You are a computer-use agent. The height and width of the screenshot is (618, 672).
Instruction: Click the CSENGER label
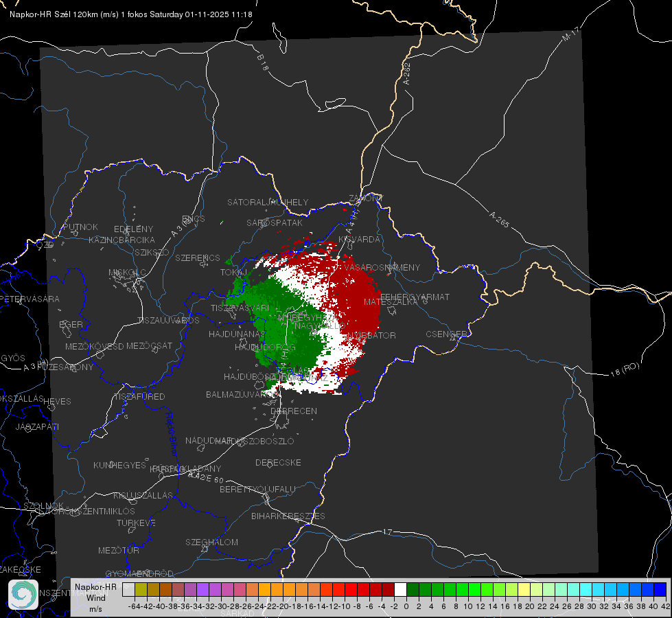point(446,334)
